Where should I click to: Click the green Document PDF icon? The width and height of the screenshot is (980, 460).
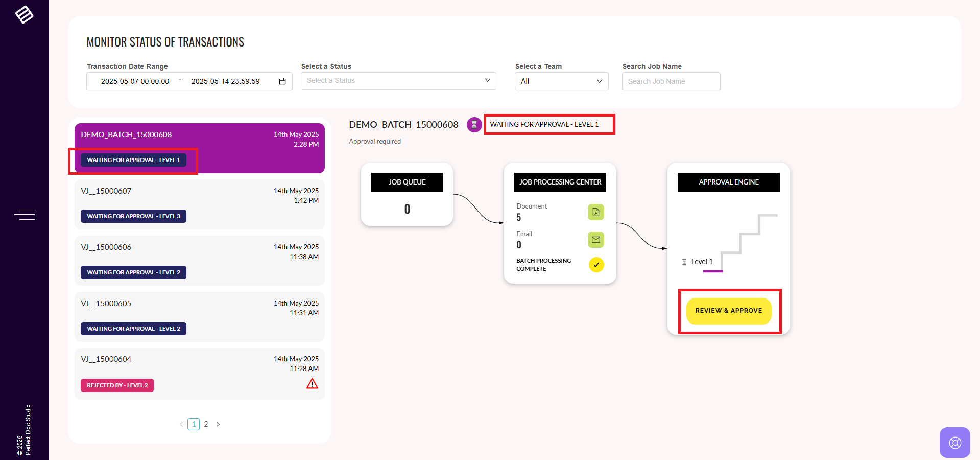point(595,212)
